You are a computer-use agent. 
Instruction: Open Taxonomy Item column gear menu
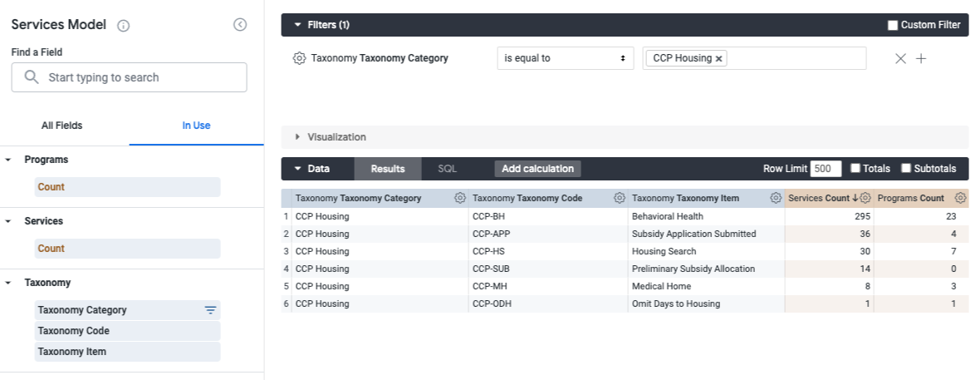pyautogui.click(x=776, y=198)
